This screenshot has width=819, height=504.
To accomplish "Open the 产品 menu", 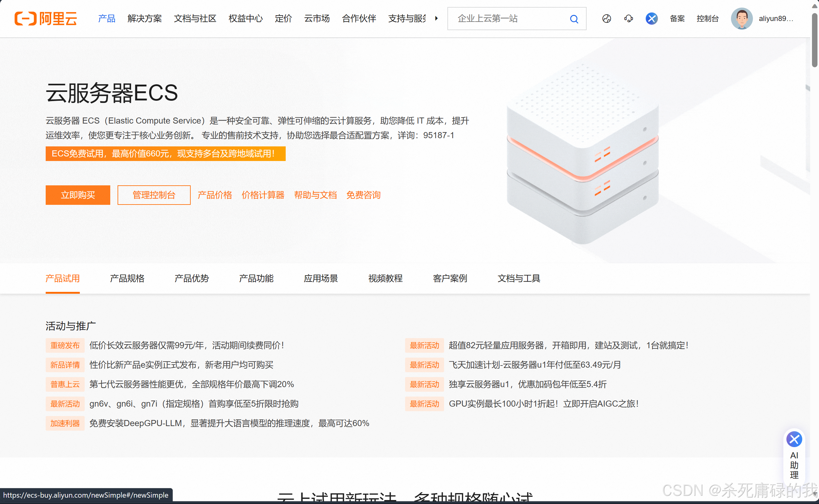I will (107, 18).
